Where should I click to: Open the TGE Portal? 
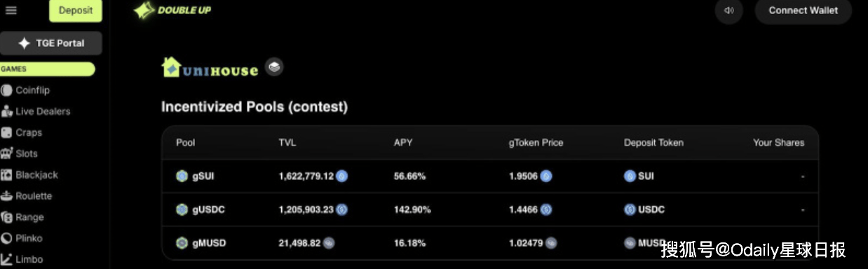tap(51, 43)
